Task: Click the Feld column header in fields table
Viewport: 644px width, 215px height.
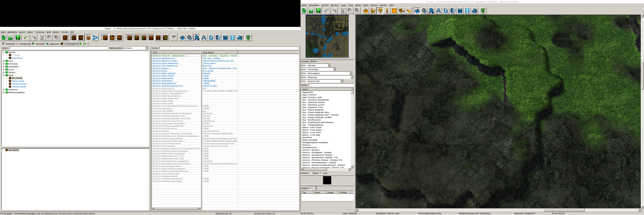Action: pos(176,52)
